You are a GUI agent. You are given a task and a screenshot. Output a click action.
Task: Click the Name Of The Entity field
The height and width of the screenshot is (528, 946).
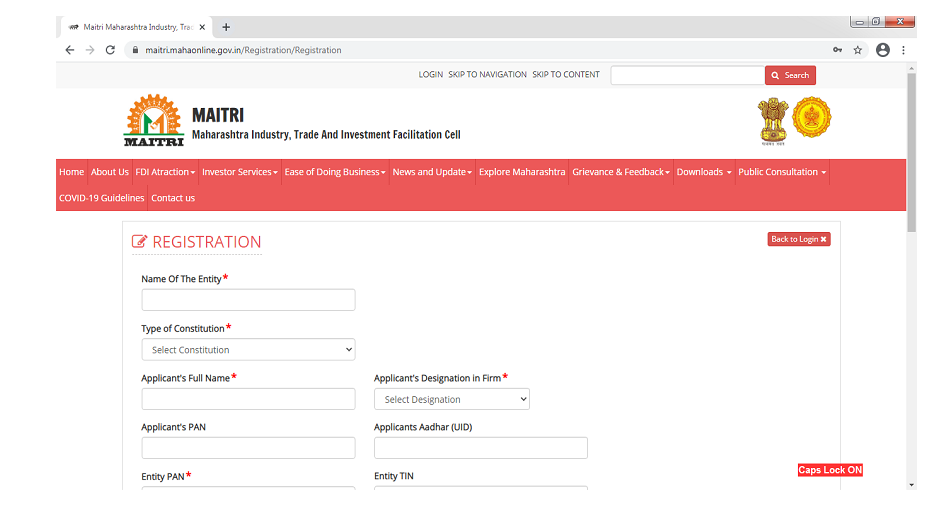click(x=248, y=300)
